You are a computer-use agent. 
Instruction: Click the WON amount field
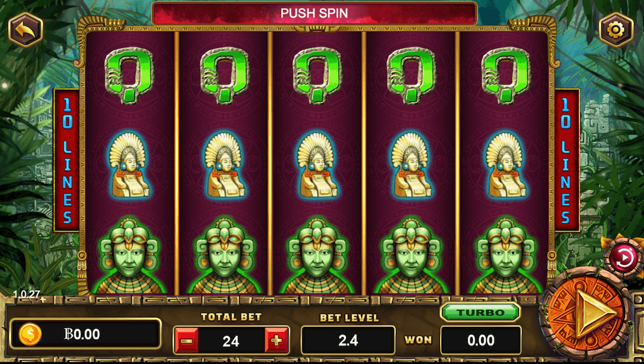tap(481, 340)
